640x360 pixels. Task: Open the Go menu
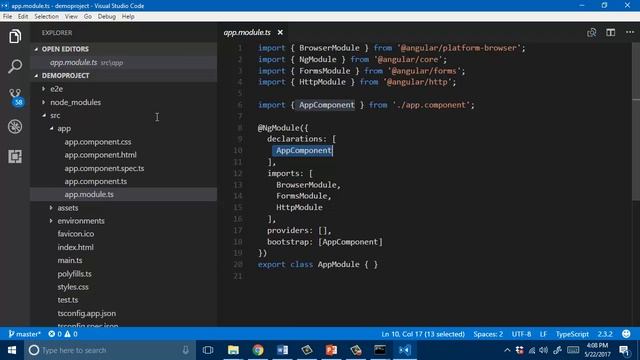tap(88, 17)
